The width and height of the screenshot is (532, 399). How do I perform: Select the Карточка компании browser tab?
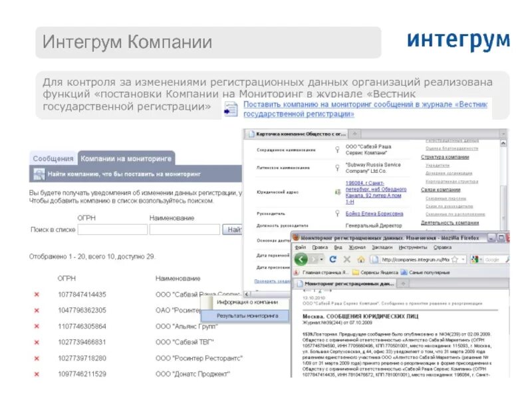[297, 134]
